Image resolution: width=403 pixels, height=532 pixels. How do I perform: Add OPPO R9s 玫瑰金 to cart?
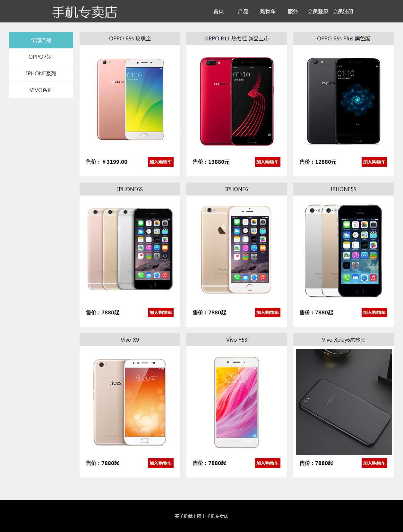(161, 162)
